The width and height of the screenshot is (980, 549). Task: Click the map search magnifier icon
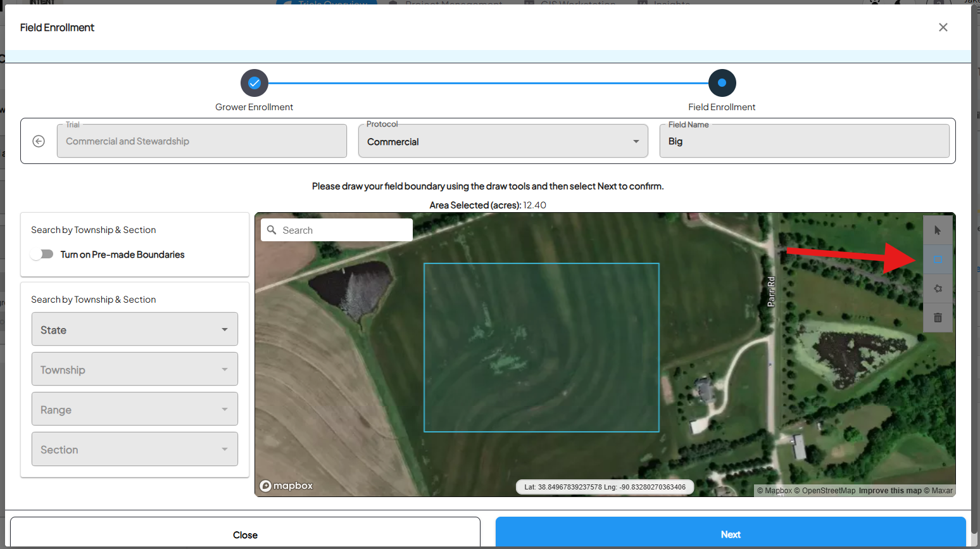[272, 230]
